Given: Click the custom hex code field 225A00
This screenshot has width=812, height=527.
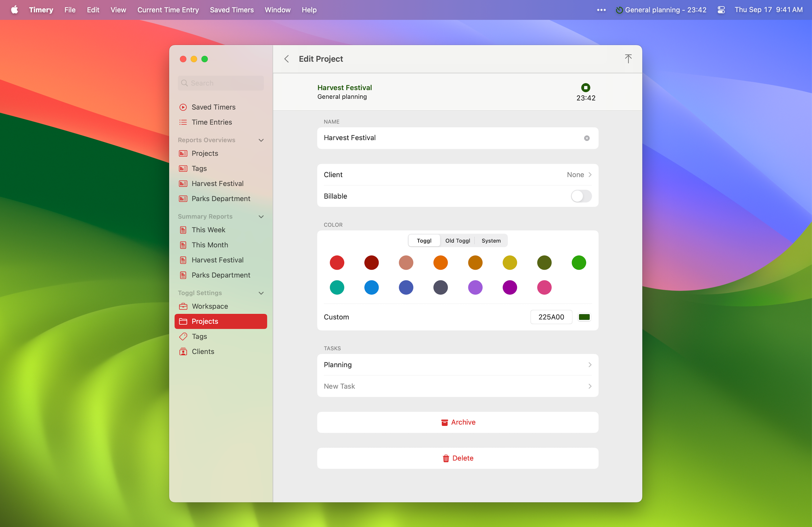Looking at the screenshot, I should (551, 317).
